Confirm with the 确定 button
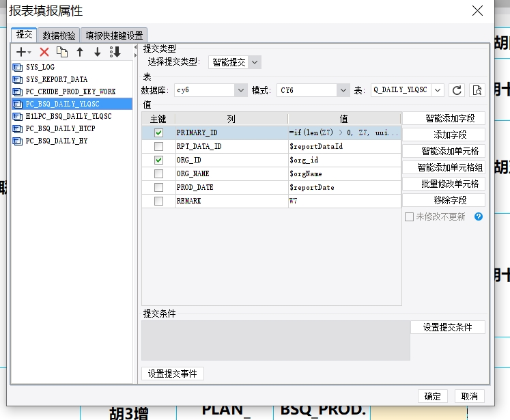Image resolution: width=510 pixels, height=420 pixels. click(x=433, y=396)
